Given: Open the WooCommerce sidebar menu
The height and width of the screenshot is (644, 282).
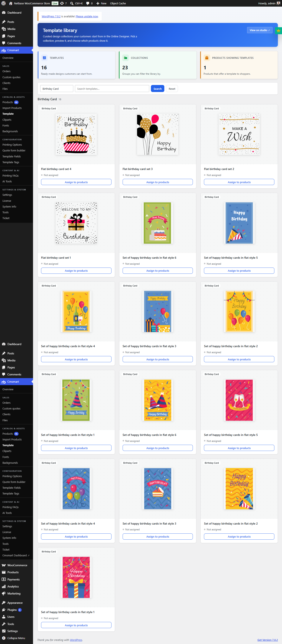Looking at the screenshot, I should 17,565.
